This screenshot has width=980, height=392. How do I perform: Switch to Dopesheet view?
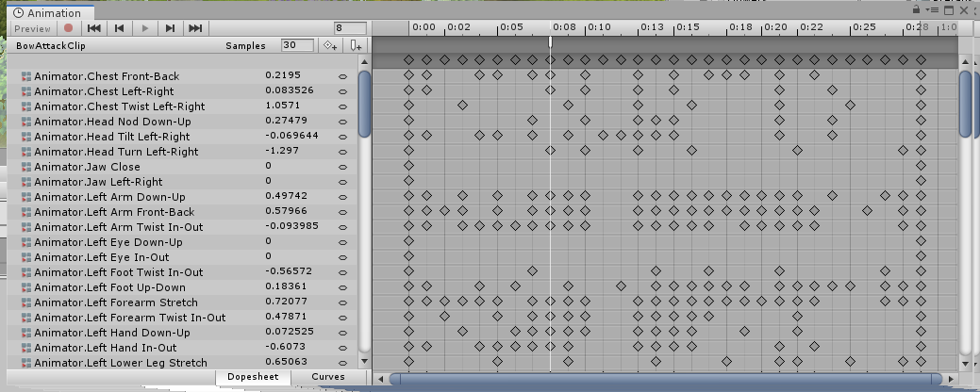click(253, 376)
